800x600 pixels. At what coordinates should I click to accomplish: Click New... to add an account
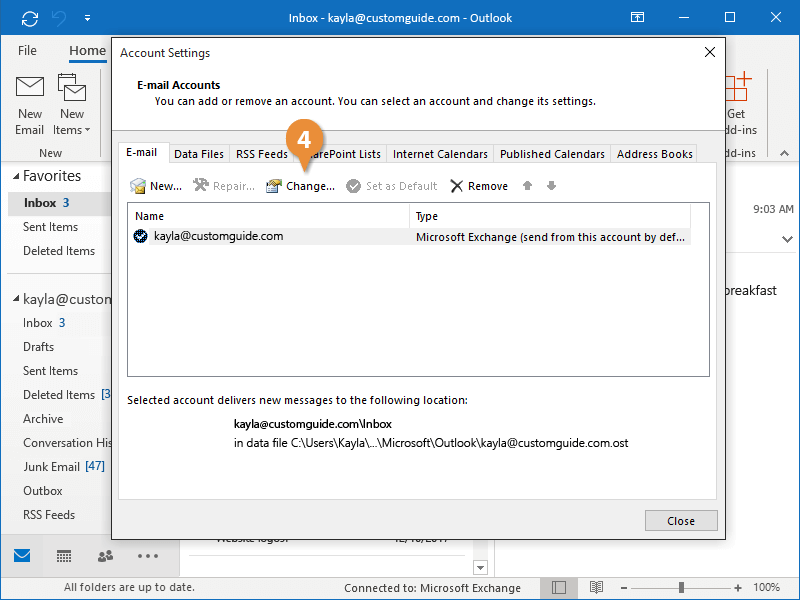tap(156, 186)
